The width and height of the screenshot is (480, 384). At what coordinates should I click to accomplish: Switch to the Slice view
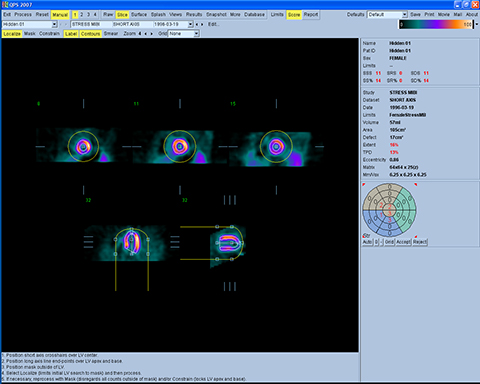[x=122, y=15]
